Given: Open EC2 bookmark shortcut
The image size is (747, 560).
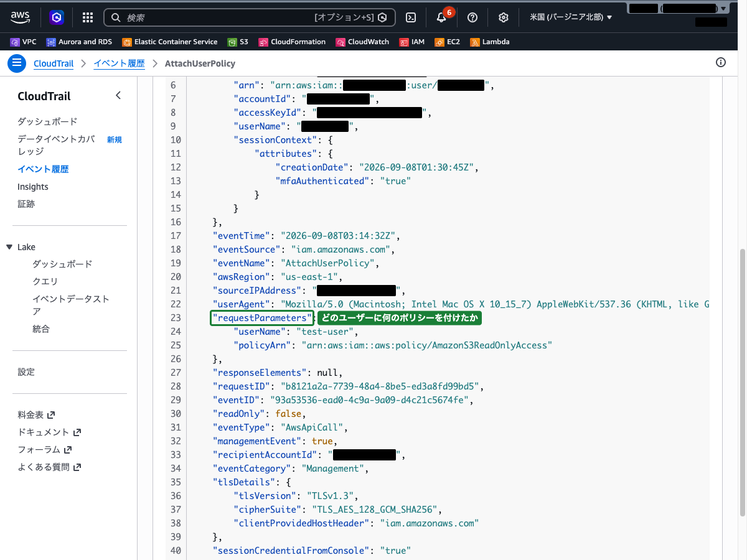Looking at the screenshot, I should tap(448, 42).
